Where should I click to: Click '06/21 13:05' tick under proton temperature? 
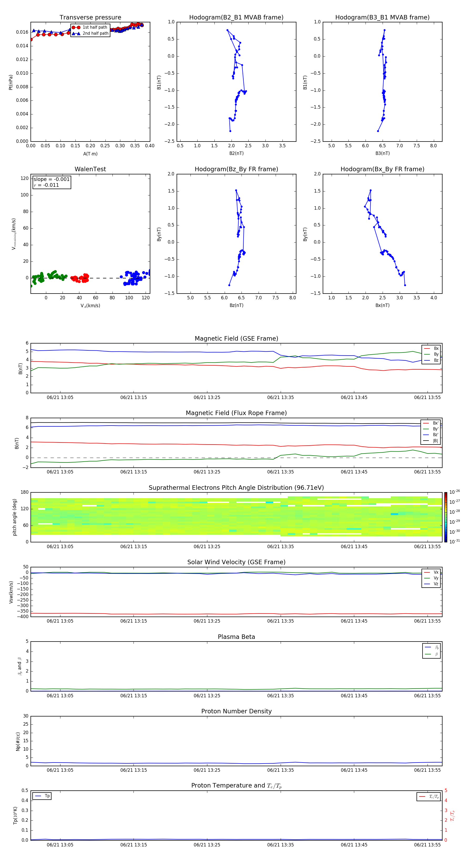(x=60, y=845)
